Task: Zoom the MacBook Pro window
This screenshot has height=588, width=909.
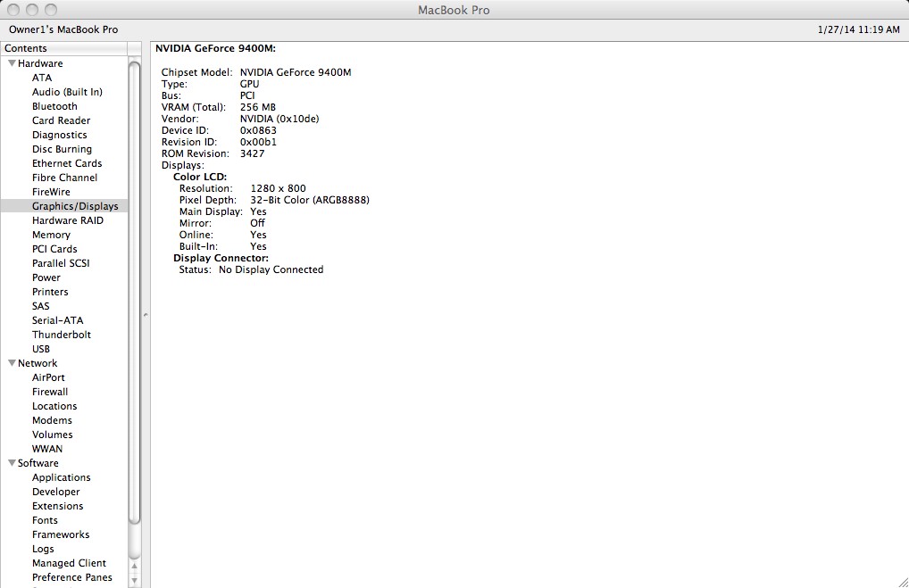Action: tap(51, 10)
